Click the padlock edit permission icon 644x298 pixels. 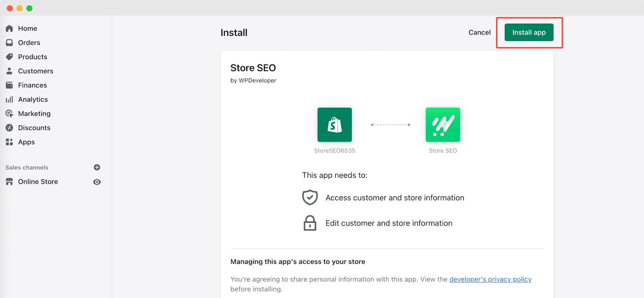click(x=310, y=223)
